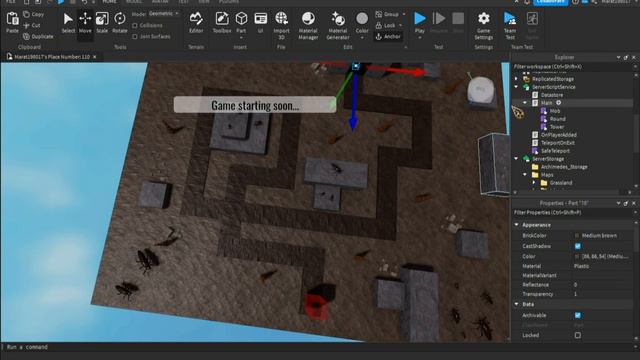Toggle the Locked property checkbox

pyautogui.click(x=578, y=335)
